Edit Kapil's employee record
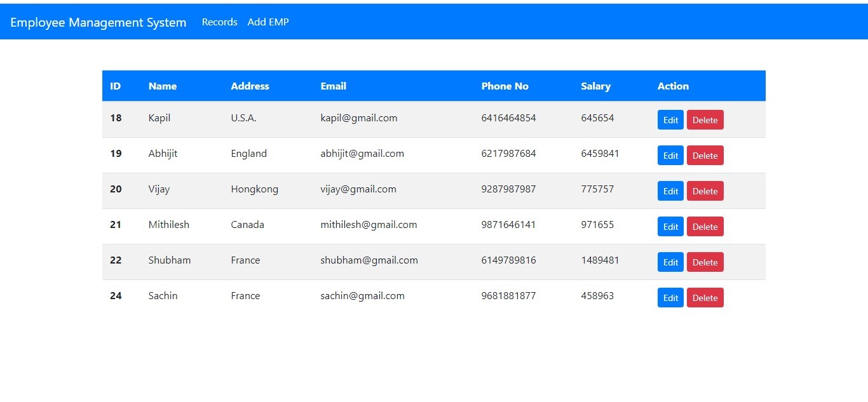868x402 pixels. click(670, 120)
